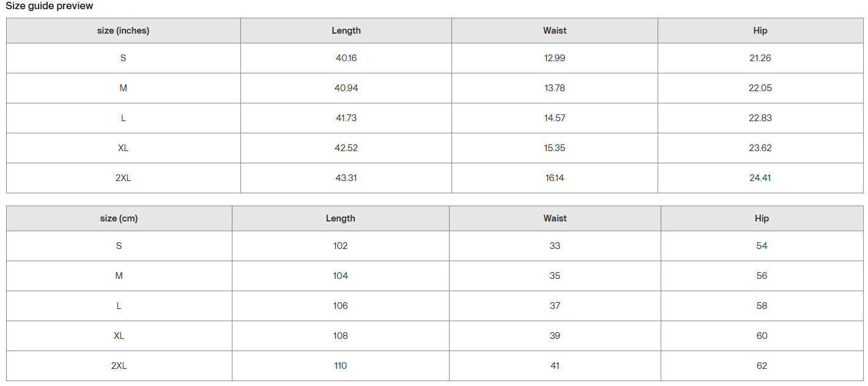The image size is (868, 386).
Task: Click the Hip header in cm table
Action: coord(762,218)
